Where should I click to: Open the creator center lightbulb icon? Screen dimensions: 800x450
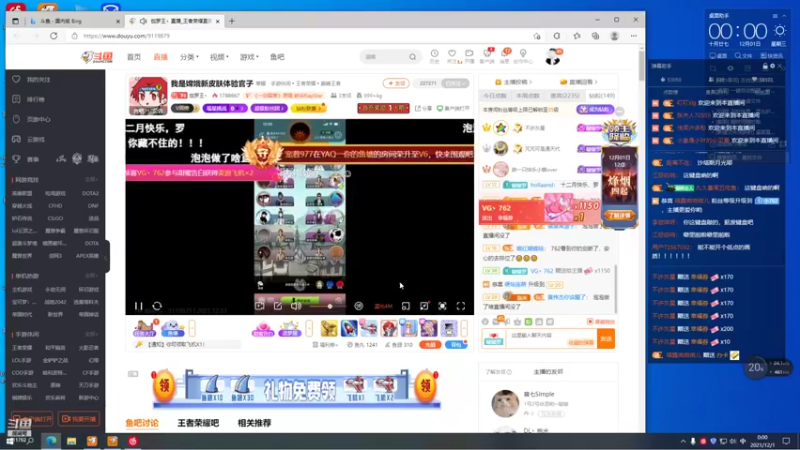(523, 56)
